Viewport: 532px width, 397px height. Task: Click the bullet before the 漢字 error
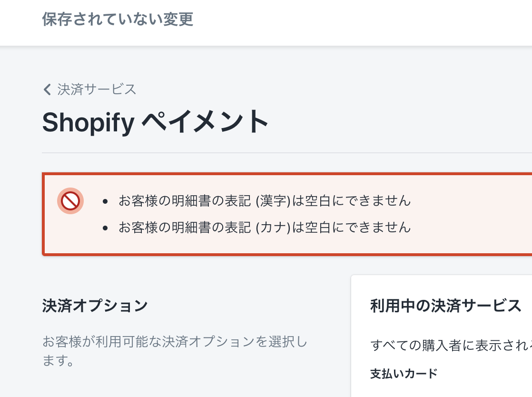coord(106,202)
